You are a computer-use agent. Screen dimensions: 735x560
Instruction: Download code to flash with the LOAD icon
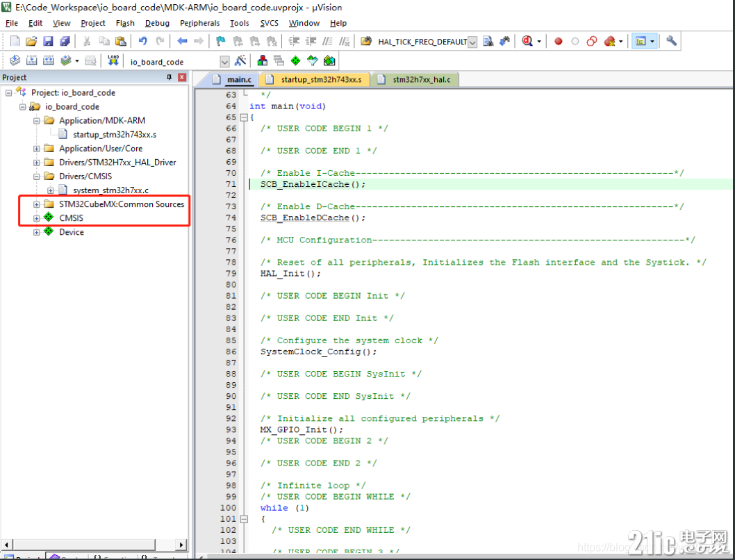(113, 60)
